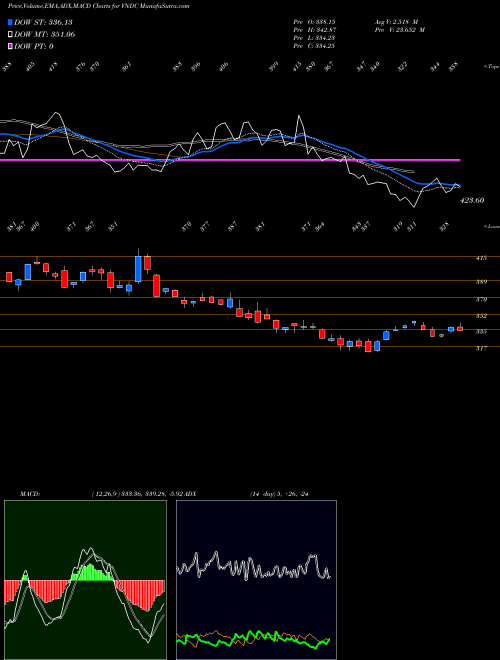
Task: Click the MACD '(12,26,9)' parameter values
Action: point(102,494)
